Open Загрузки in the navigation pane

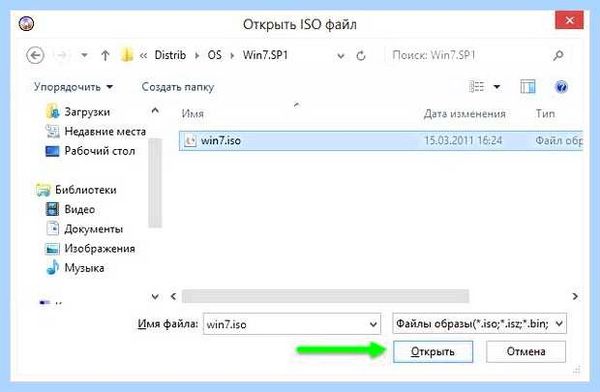point(87,112)
